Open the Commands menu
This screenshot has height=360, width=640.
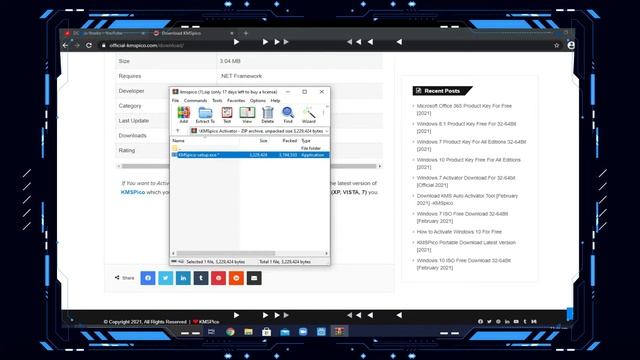pos(195,100)
